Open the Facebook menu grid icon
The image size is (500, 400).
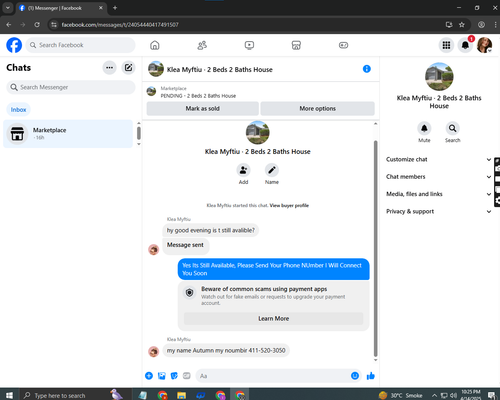[x=446, y=45]
